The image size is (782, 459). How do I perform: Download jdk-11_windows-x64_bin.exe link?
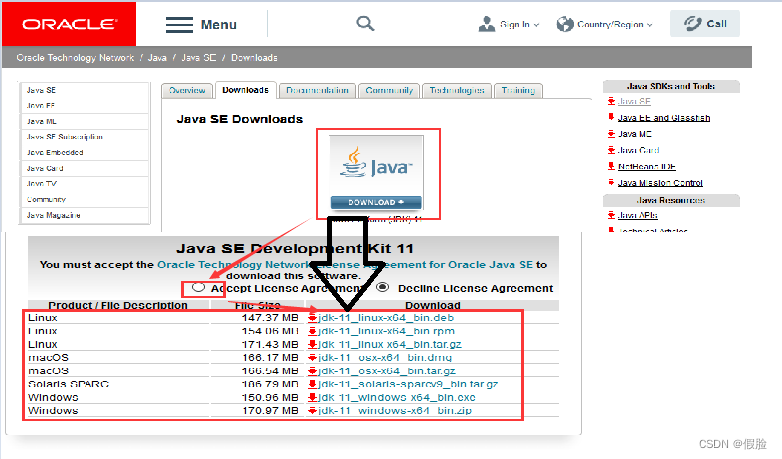point(397,398)
